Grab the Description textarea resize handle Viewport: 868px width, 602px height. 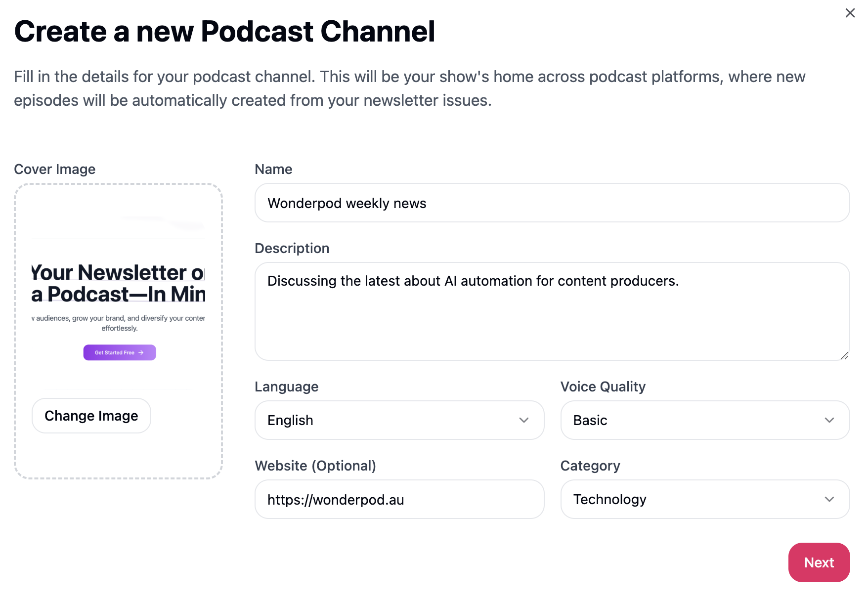(x=844, y=355)
